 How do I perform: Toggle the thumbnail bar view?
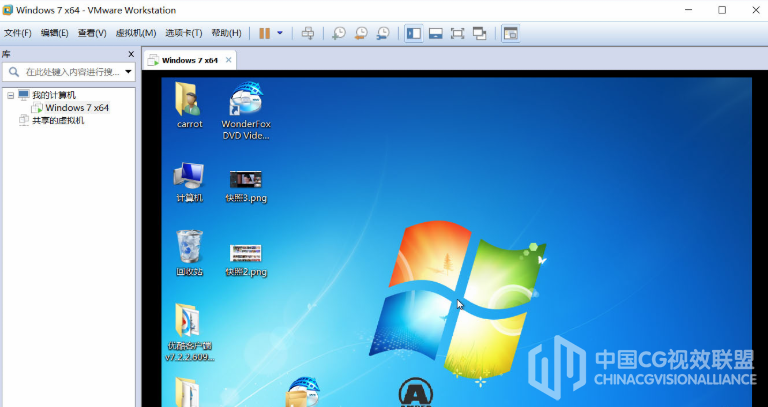point(435,33)
